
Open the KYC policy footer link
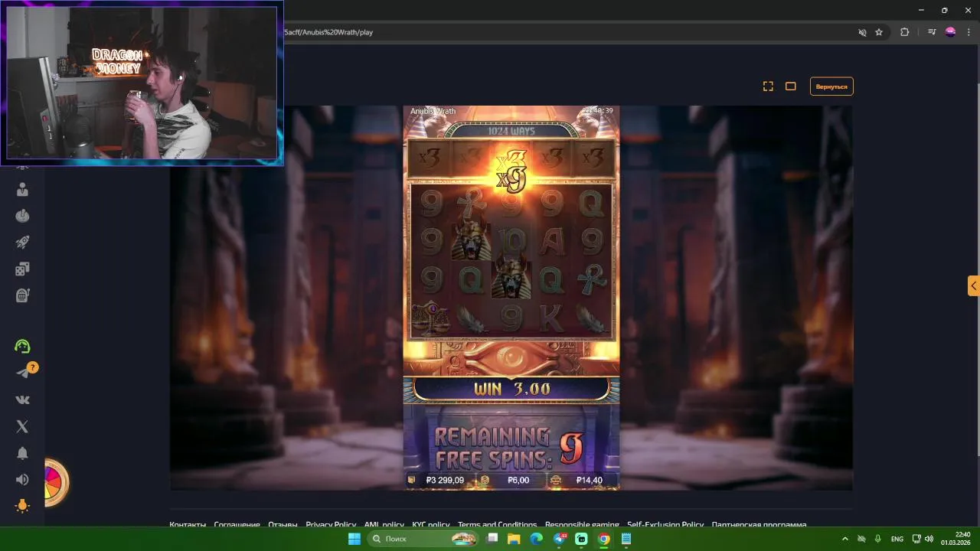(x=430, y=525)
